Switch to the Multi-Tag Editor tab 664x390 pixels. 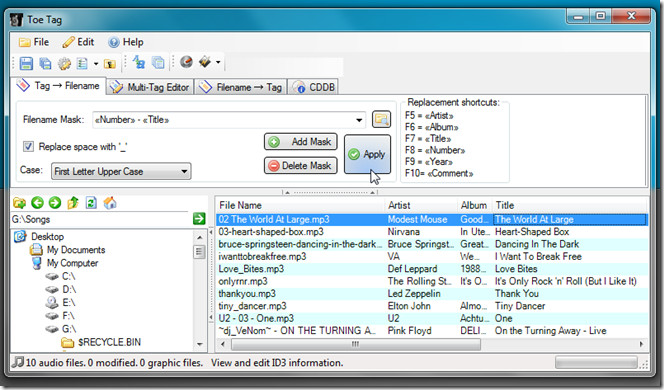(150, 87)
